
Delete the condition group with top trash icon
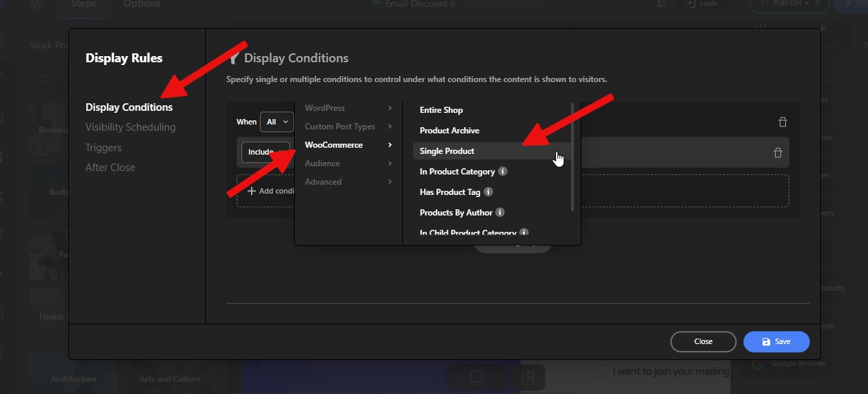[782, 122]
